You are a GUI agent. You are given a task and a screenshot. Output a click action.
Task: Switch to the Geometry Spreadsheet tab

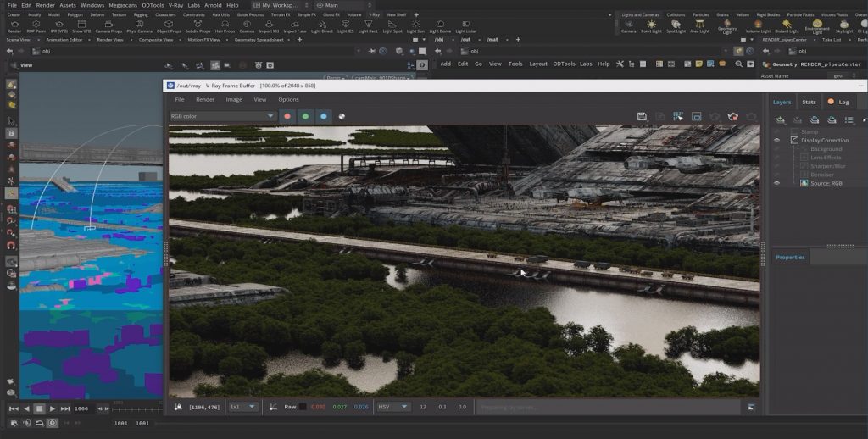pos(259,40)
